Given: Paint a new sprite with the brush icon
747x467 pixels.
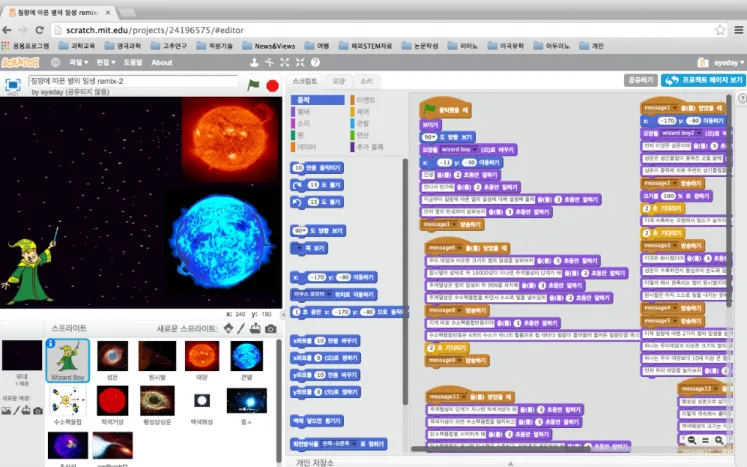Looking at the screenshot, I should (242, 328).
